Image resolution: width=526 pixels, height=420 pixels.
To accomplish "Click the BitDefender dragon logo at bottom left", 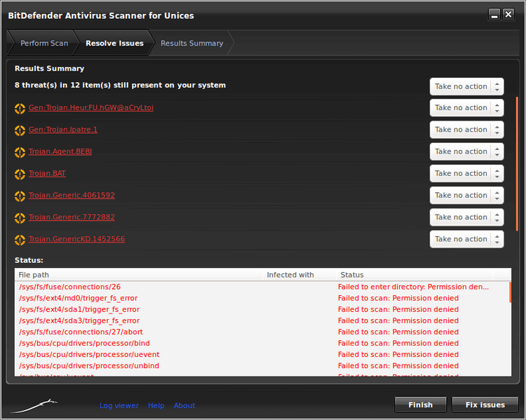I will (x=34, y=405).
